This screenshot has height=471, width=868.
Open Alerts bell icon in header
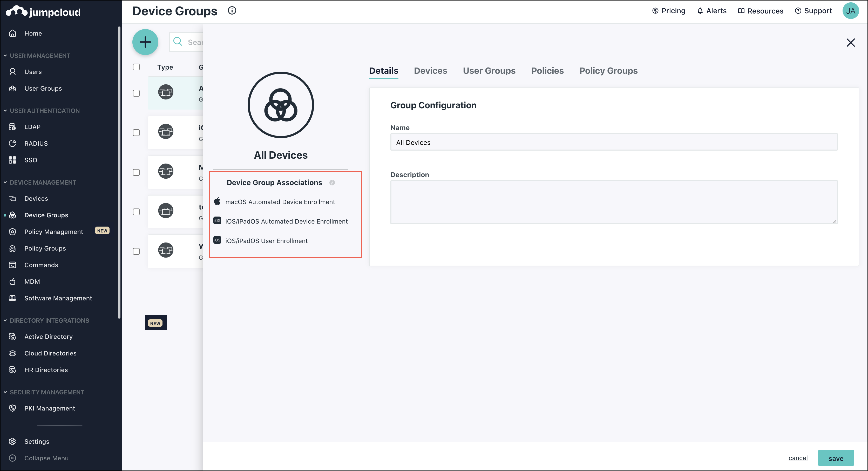tap(700, 11)
